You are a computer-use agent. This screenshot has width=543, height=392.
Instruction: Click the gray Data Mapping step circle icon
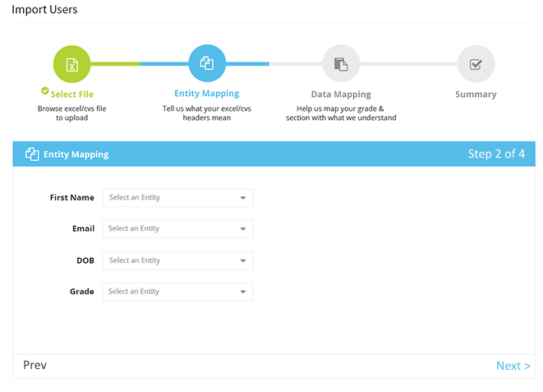(341, 63)
